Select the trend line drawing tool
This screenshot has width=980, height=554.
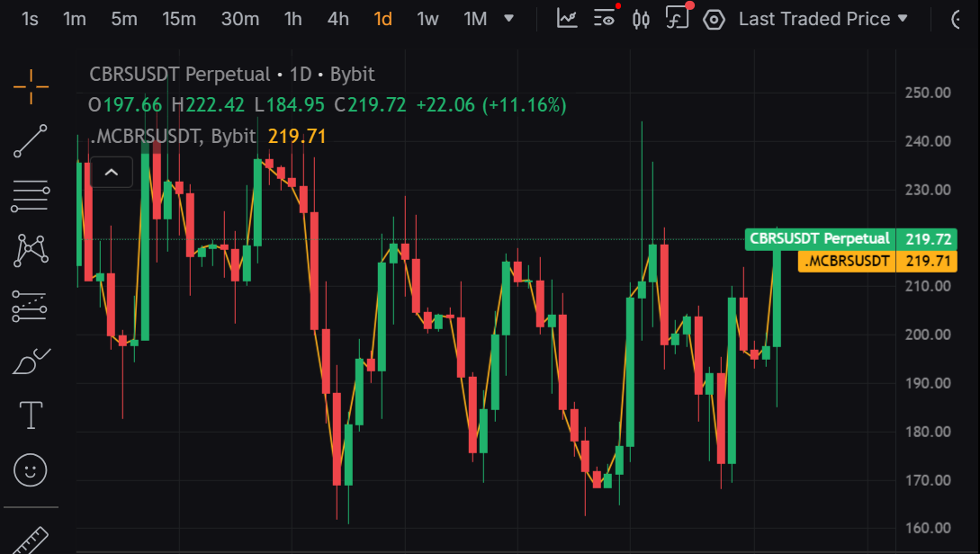[31, 141]
